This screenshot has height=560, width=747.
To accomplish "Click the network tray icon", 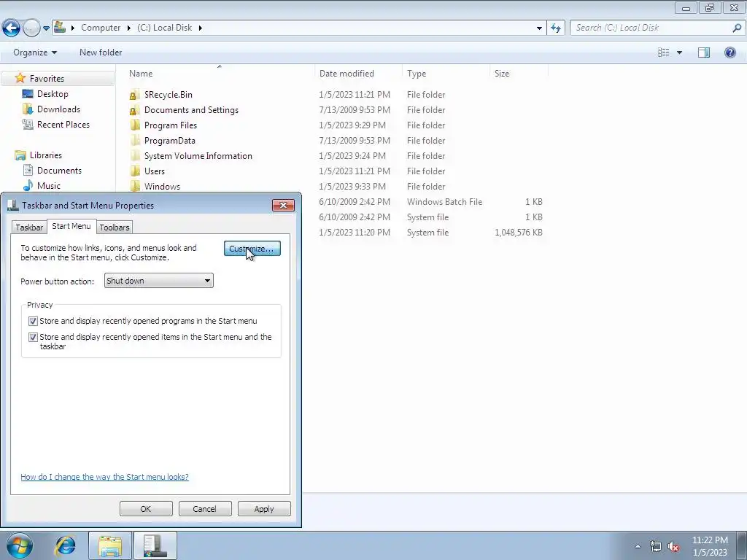I will point(656,546).
